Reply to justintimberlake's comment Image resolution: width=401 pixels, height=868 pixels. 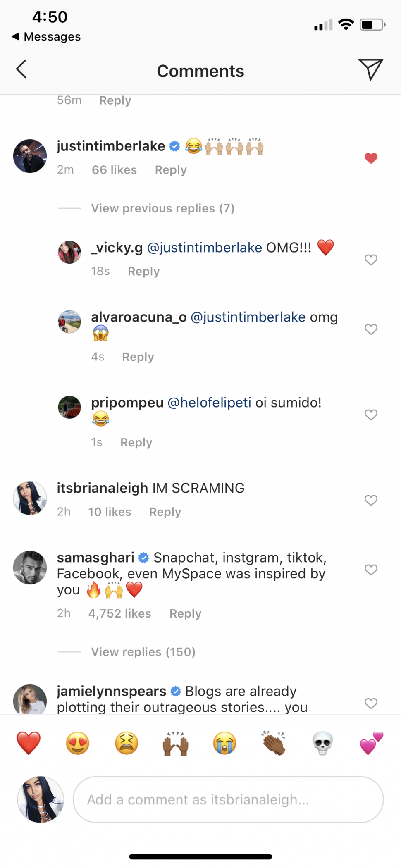pyautogui.click(x=171, y=170)
